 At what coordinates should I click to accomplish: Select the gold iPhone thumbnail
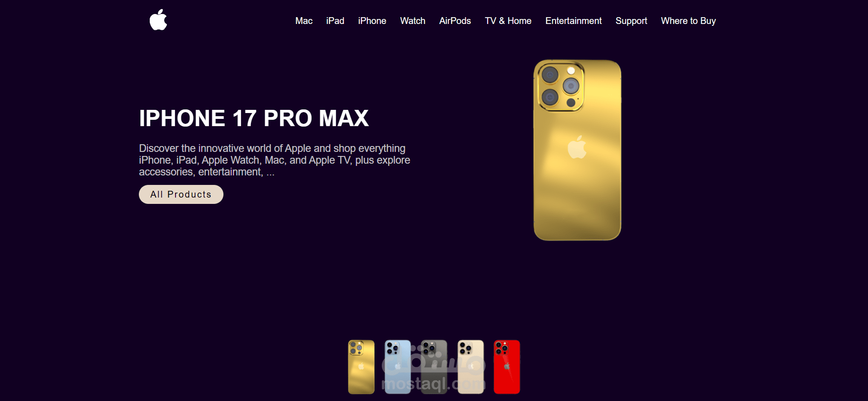(361, 367)
